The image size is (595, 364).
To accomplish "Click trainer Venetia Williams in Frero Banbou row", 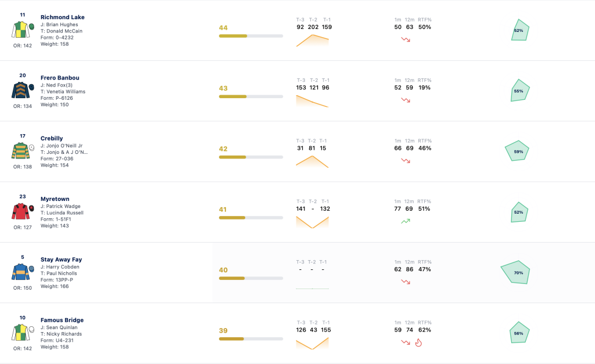I will pyautogui.click(x=63, y=92).
